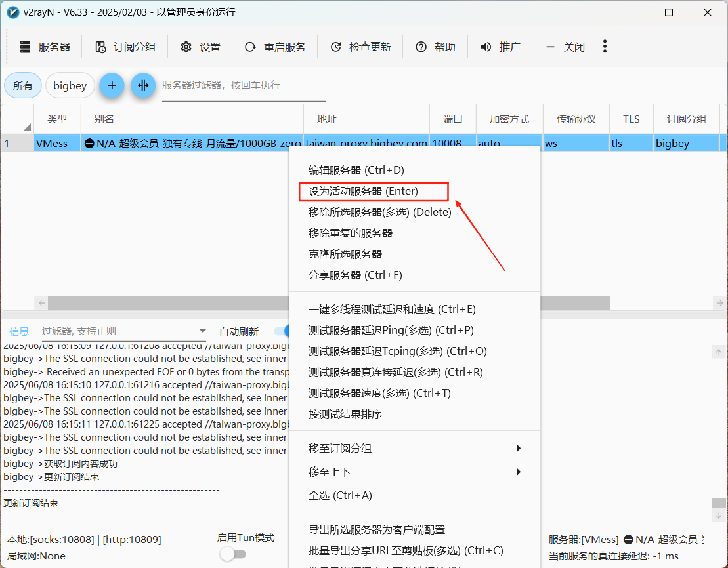
Task: Switch to the bigbey group tab
Action: click(70, 85)
